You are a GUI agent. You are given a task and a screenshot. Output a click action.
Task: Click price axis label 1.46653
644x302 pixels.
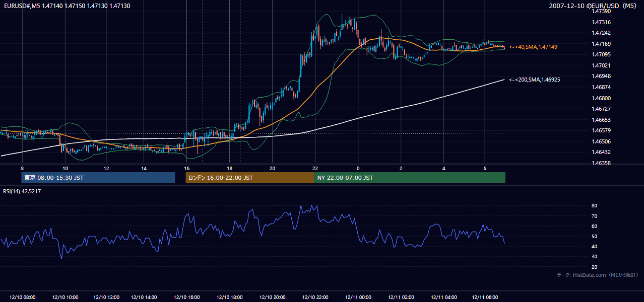[601, 120]
